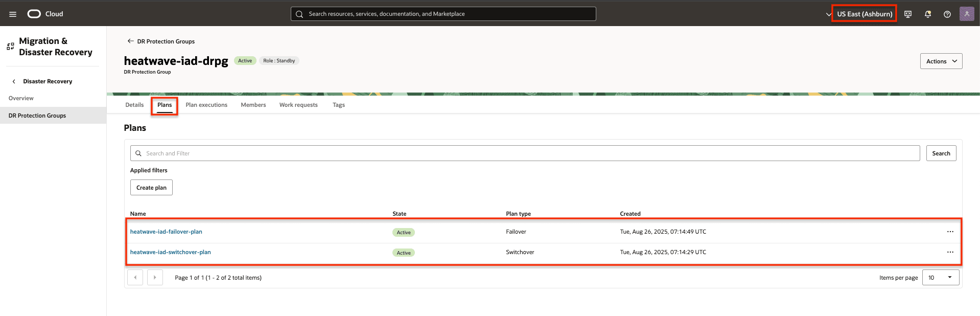Click the Name column header
Viewport: 980px width, 316px height.
pyautogui.click(x=138, y=214)
